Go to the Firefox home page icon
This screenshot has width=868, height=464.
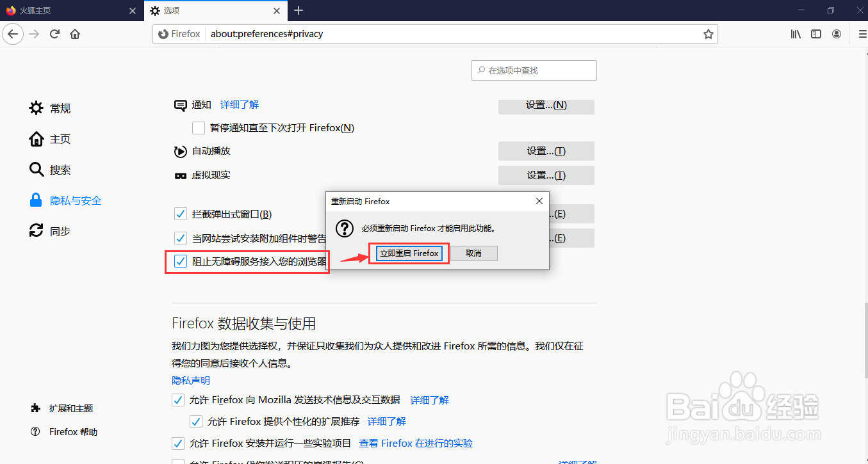[x=75, y=34]
